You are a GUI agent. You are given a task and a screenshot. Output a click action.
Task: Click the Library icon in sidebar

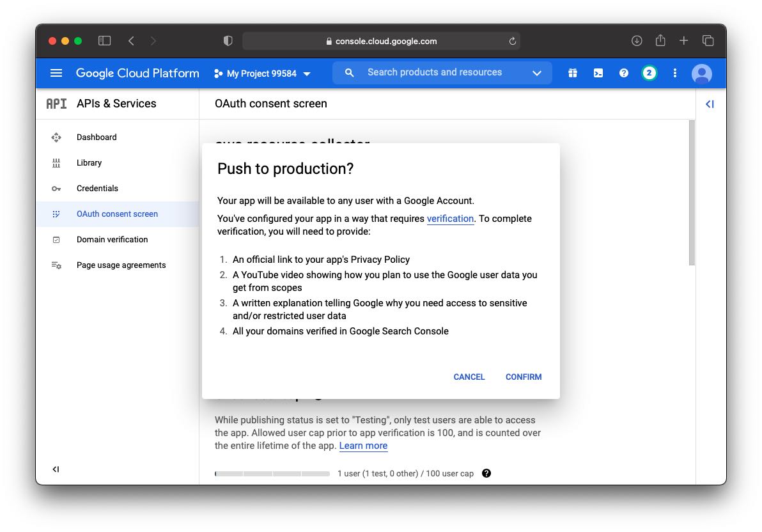[56, 163]
